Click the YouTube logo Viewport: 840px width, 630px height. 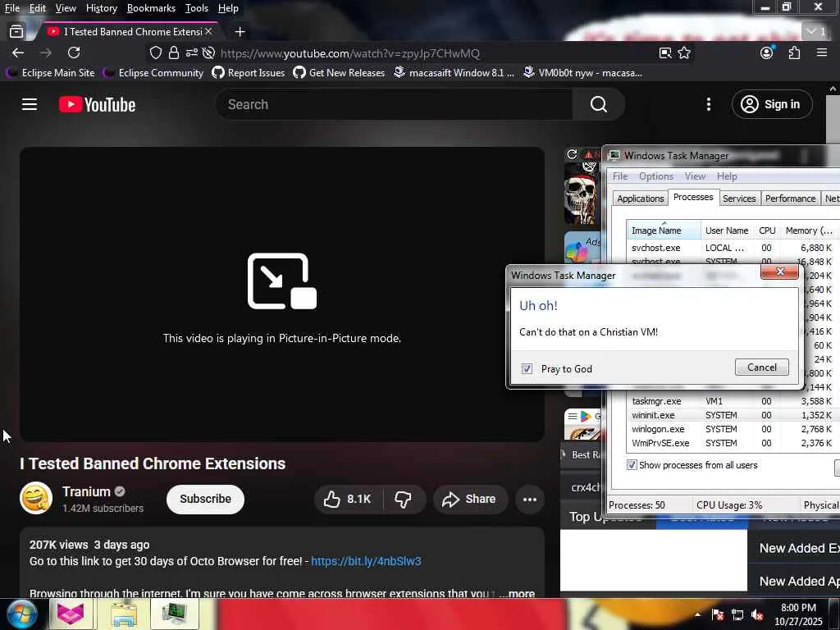point(97,104)
